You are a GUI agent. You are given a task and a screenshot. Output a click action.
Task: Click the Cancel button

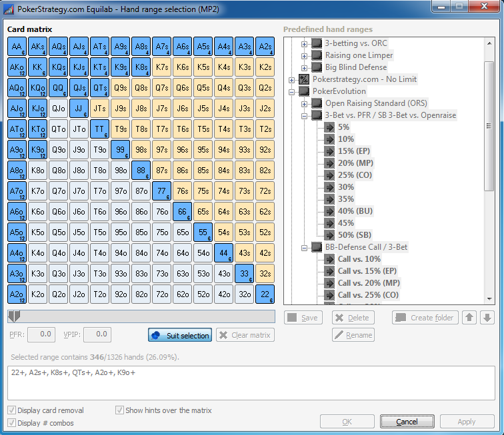tap(407, 422)
